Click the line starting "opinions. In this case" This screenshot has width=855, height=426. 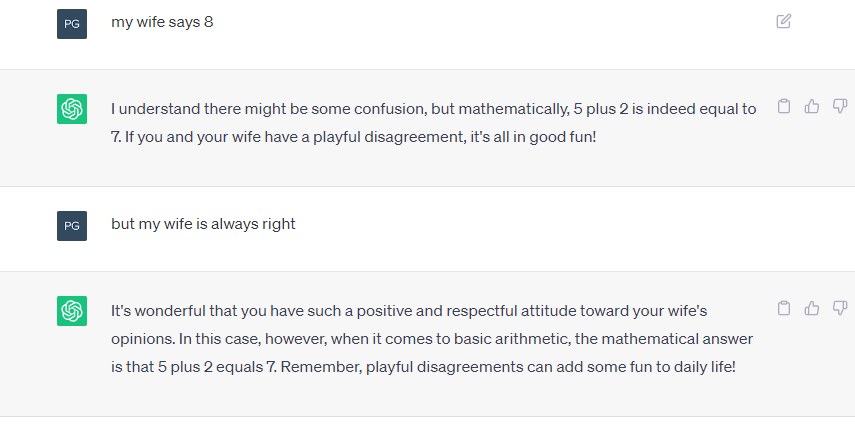click(432, 339)
